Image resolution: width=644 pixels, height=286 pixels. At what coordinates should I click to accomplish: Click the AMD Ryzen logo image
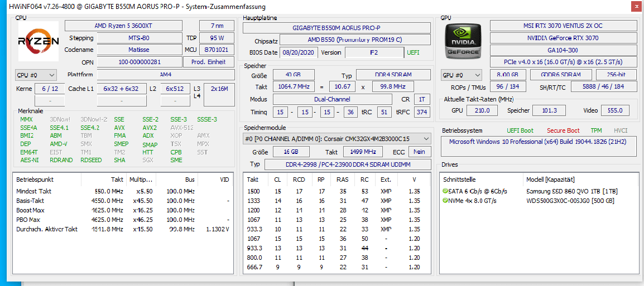38,41
